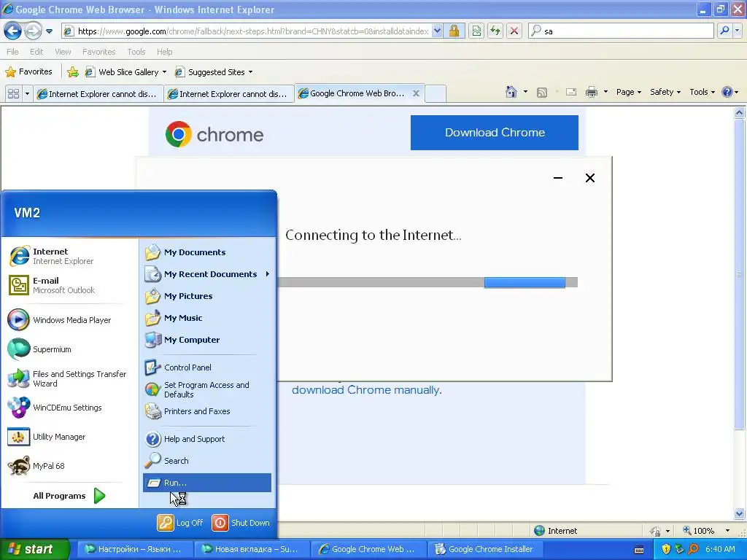Screen dimensions: 747x560
Task: Click the Forward navigation arrow
Action: coord(33,31)
